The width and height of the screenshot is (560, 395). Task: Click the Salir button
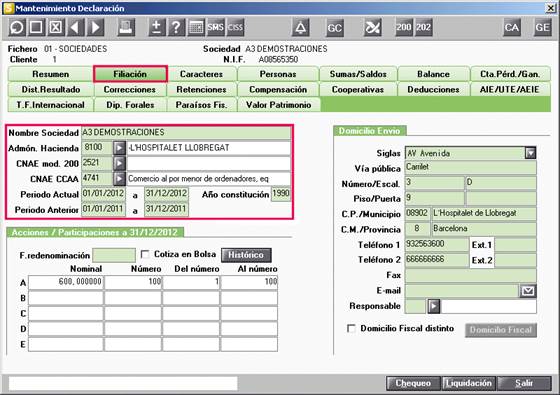(x=524, y=383)
